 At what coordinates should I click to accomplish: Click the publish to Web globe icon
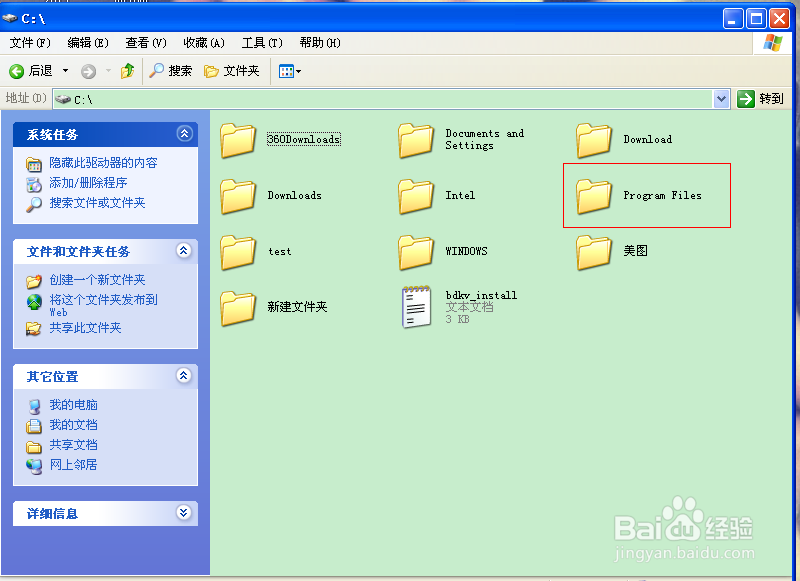[x=34, y=302]
